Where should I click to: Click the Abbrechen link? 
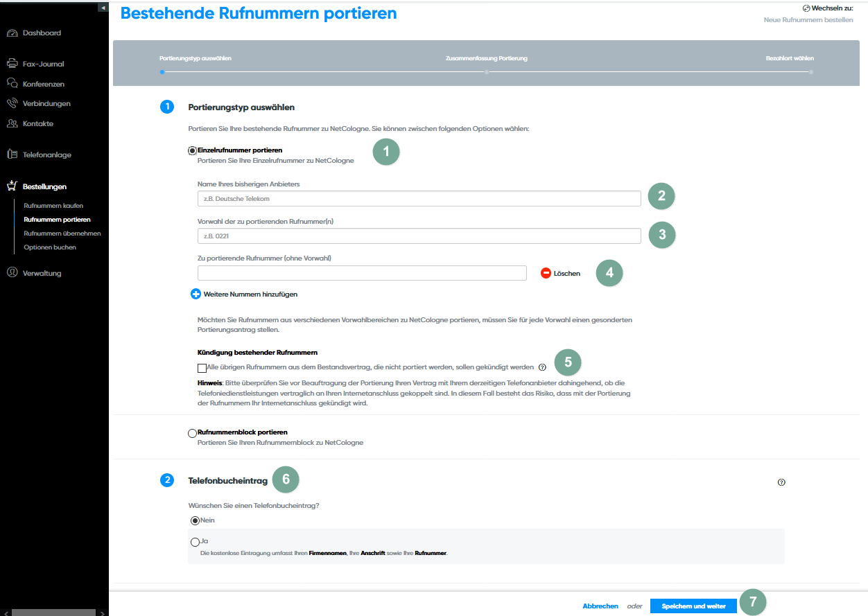pyautogui.click(x=600, y=606)
